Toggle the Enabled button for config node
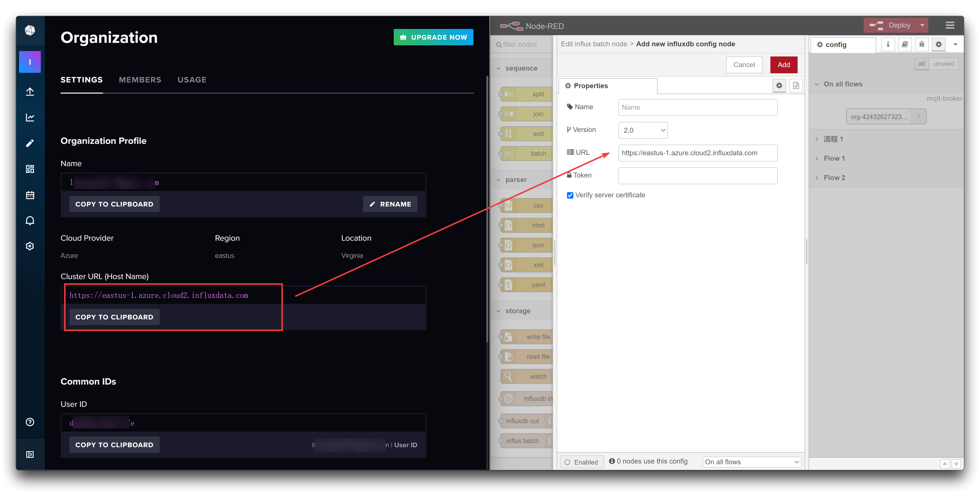The image size is (980, 494). click(x=582, y=462)
